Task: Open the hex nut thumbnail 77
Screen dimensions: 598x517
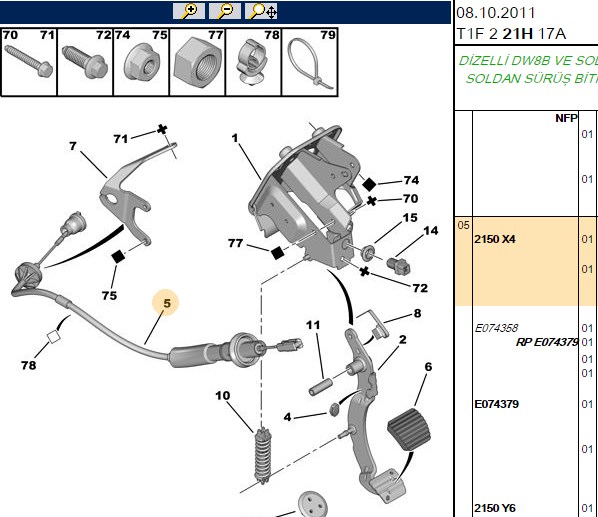Action: click(x=197, y=62)
